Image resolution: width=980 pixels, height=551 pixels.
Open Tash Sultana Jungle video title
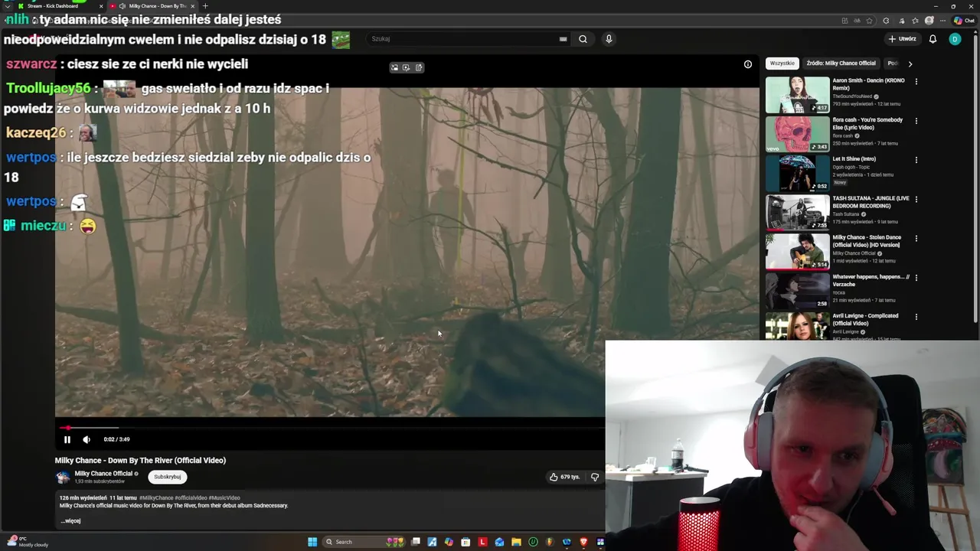[x=871, y=202]
